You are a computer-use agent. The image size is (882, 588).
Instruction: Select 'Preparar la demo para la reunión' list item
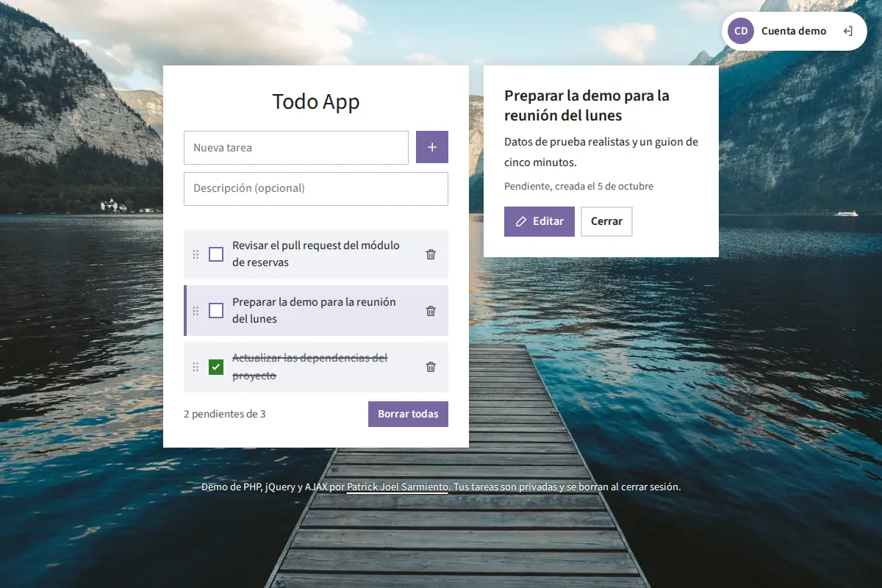pyautogui.click(x=316, y=311)
